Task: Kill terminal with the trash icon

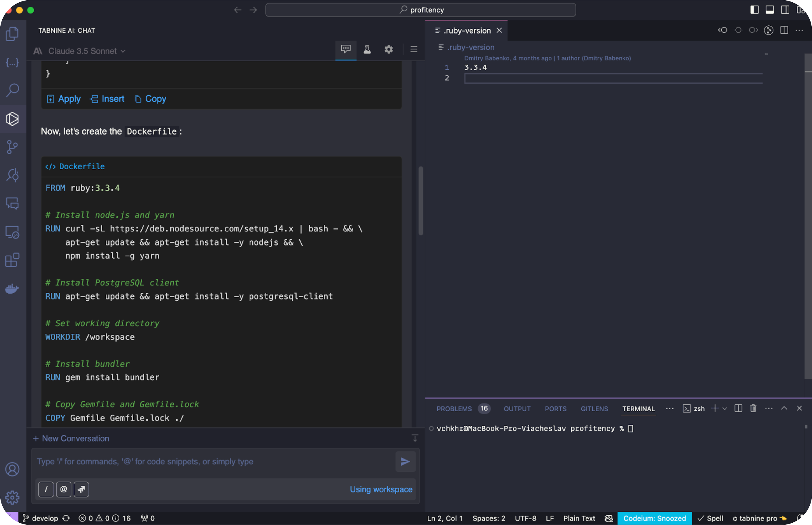Action: click(x=753, y=408)
